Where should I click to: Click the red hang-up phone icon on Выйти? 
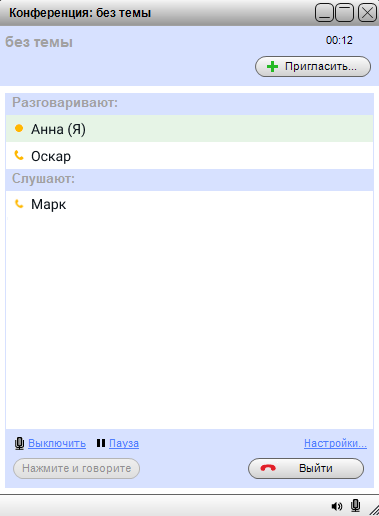[268, 468]
